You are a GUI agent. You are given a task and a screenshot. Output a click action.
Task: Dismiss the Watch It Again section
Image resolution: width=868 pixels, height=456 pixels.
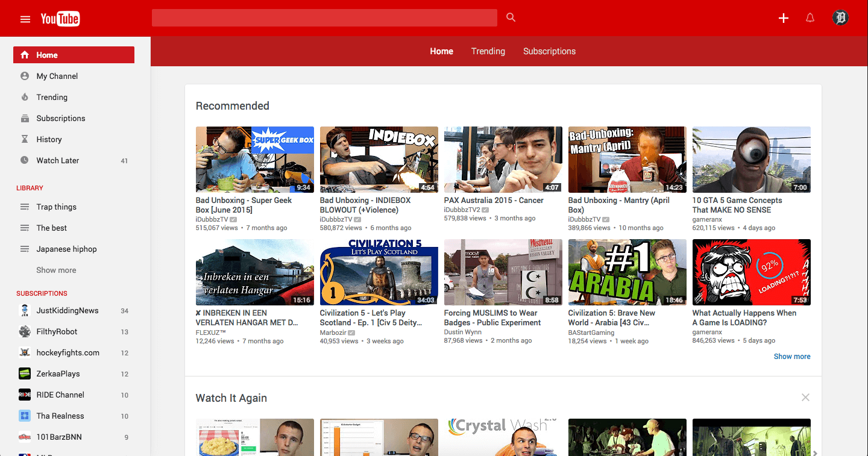805,398
